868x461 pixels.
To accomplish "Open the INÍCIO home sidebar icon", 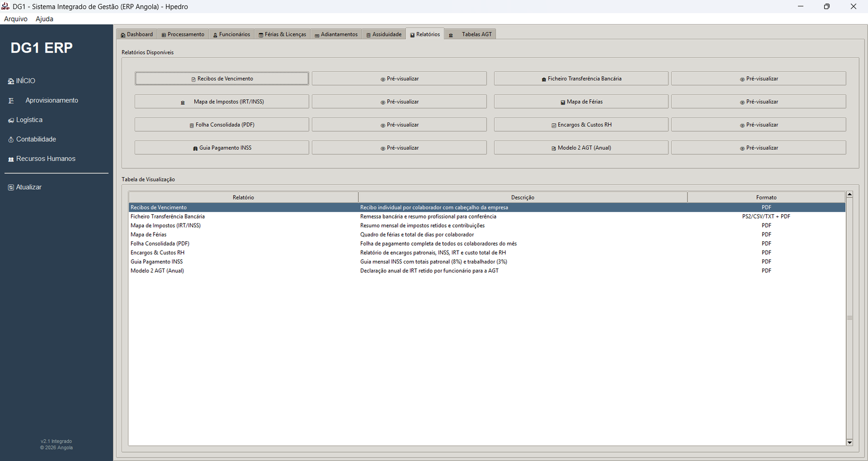I will click(x=11, y=81).
